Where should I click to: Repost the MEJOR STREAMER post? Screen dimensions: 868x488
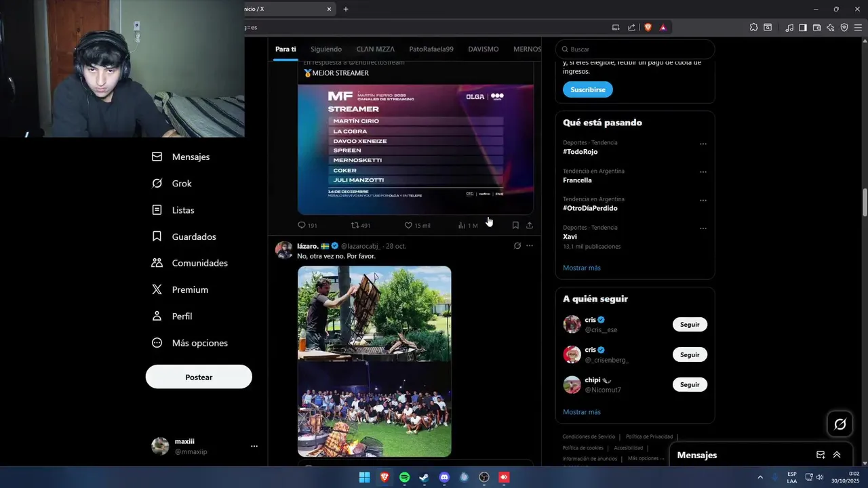coord(360,226)
